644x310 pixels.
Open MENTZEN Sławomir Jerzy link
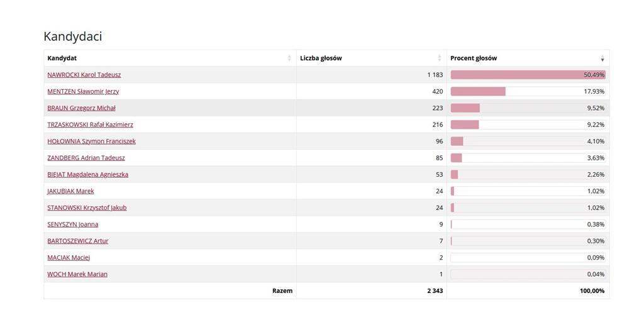click(84, 91)
